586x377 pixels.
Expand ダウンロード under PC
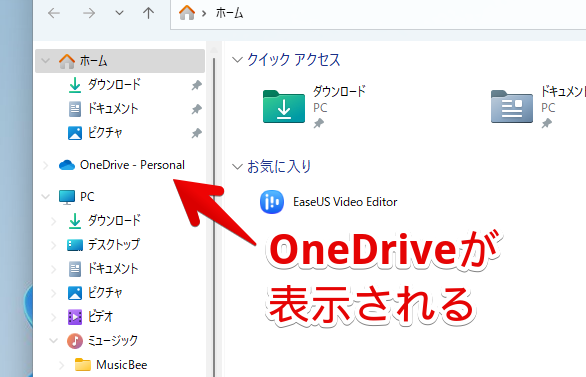coord(53,221)
